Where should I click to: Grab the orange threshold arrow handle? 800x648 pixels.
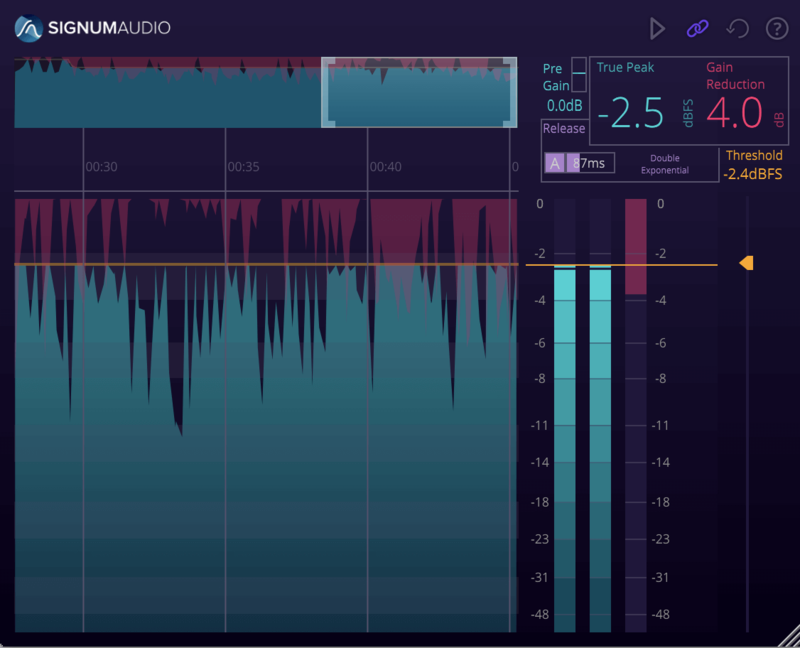(746, 263)
